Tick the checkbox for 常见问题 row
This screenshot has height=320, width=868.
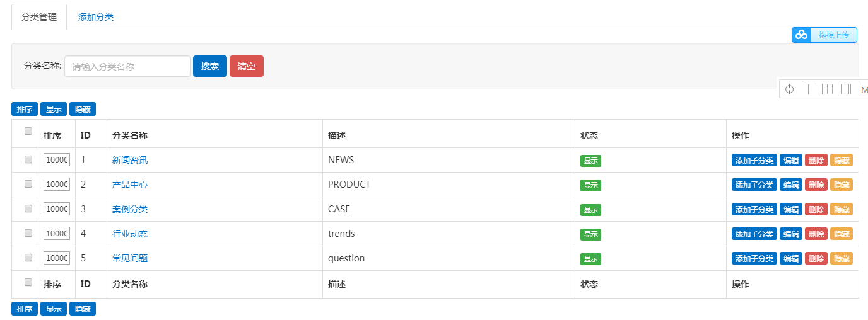(x=28, y=258)
